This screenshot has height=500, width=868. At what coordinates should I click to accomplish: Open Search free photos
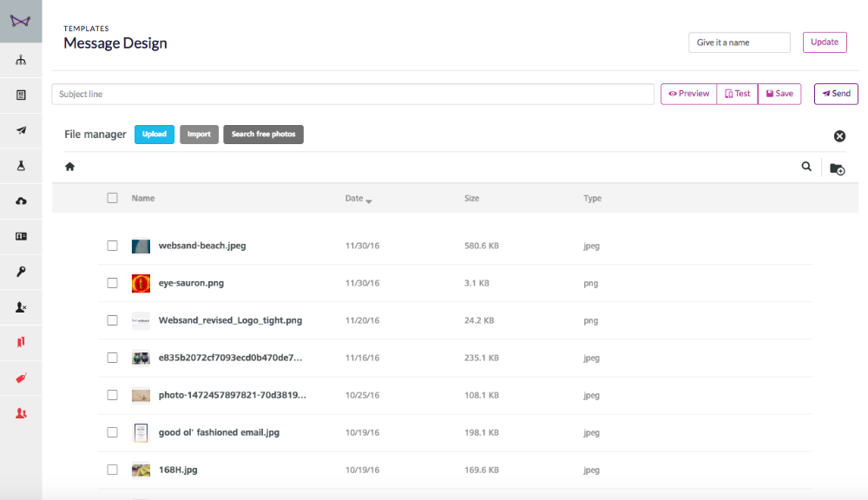point(264,134)
